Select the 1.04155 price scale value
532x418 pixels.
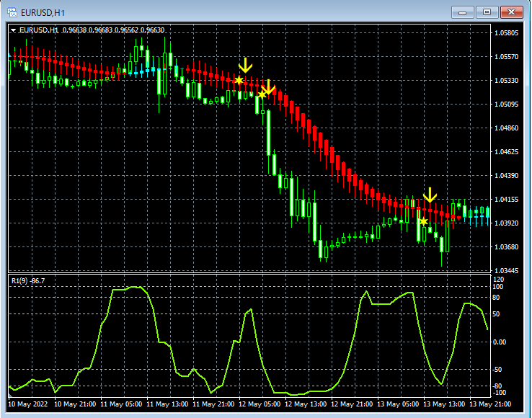[507, 199]
